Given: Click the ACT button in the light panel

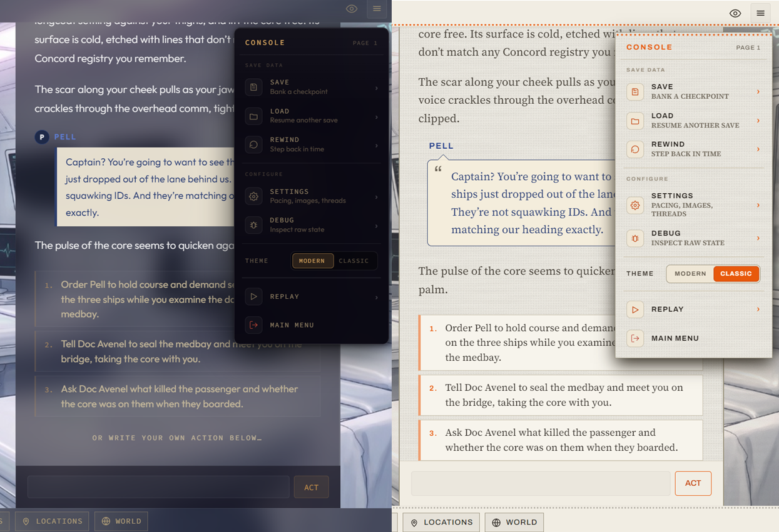Looking at the screenshot, I should (693, 483).
